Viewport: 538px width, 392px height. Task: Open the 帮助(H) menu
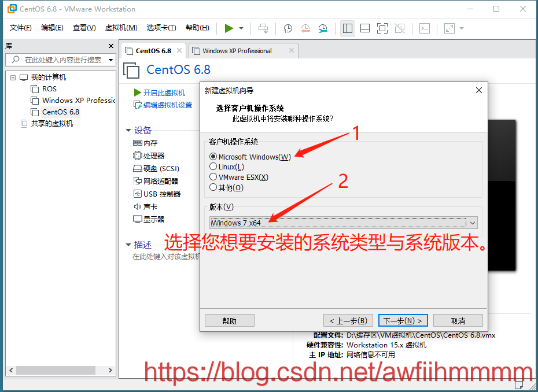point(197,28)
